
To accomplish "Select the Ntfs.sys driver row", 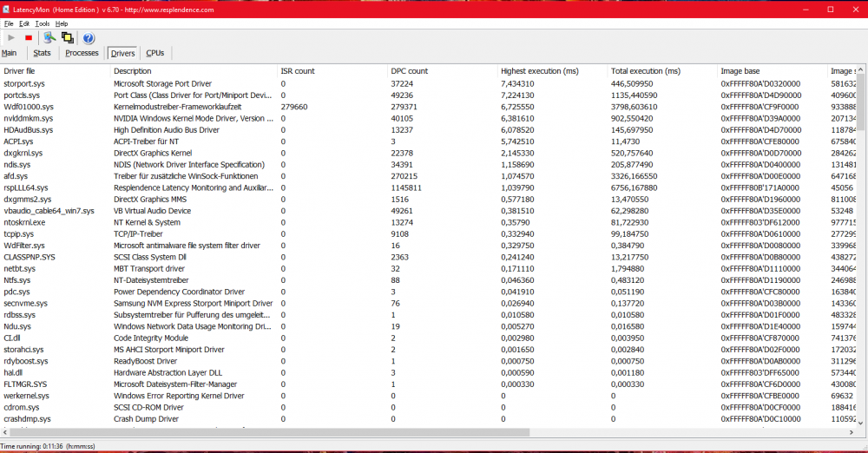I will pos(429,280).
